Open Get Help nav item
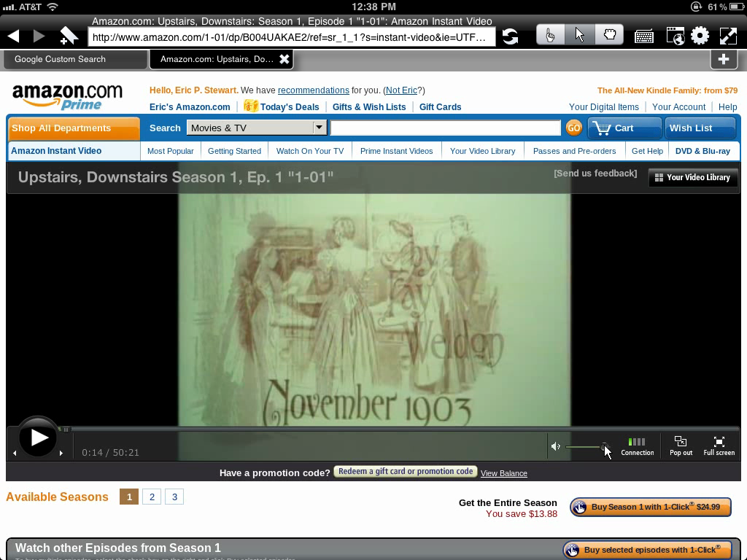Screen dimensions: 747x560 pyautogui.click(x=647, y=151)
